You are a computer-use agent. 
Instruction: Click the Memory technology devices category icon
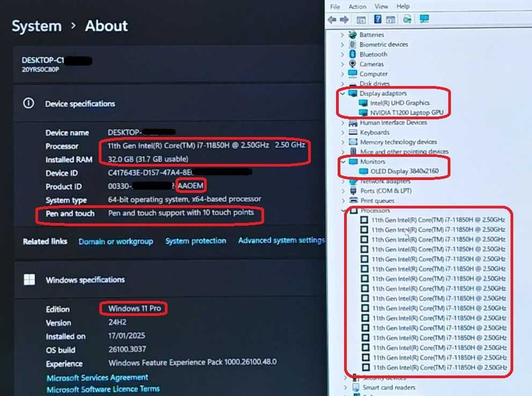pos(353,141)
